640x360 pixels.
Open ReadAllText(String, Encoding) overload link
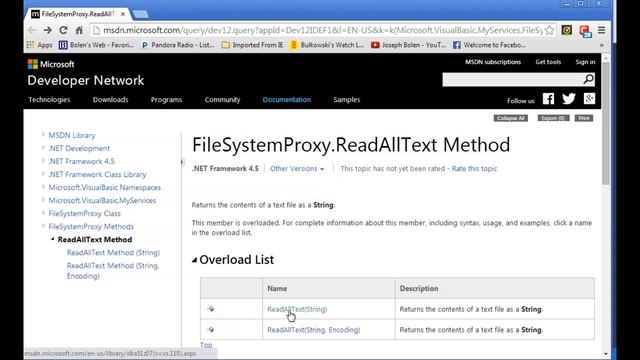[313, 330]
